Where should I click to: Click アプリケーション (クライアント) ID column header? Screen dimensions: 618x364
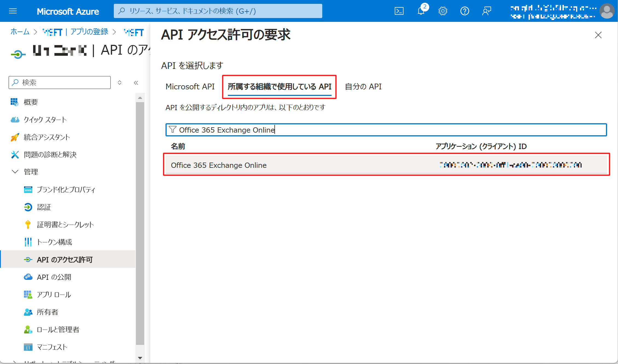click(x=481, y=146)
